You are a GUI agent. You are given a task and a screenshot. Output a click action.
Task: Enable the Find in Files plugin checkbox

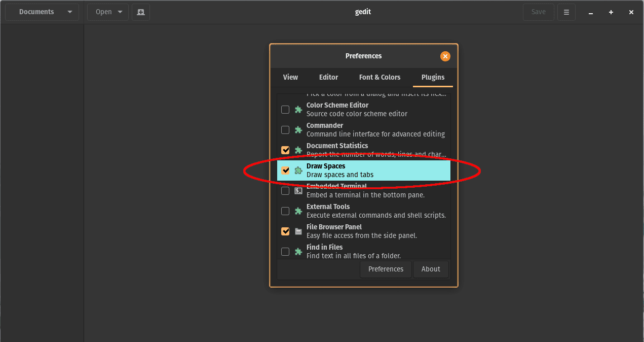285,252
